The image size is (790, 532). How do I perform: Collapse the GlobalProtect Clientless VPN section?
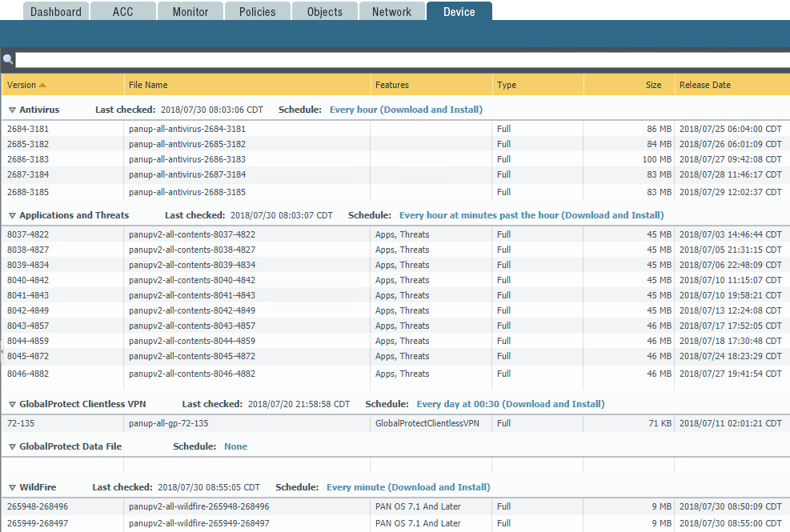coord(11,404)
